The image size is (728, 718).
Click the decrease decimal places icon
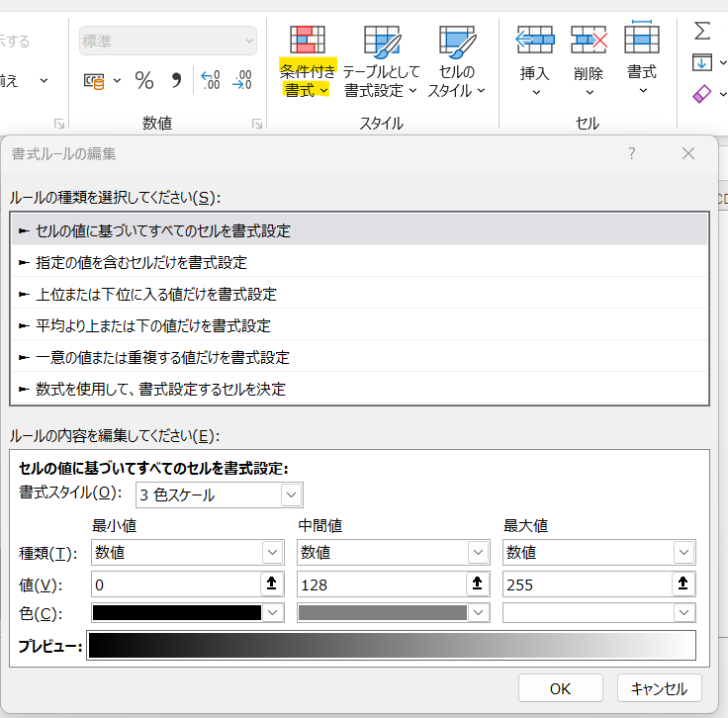241,80
